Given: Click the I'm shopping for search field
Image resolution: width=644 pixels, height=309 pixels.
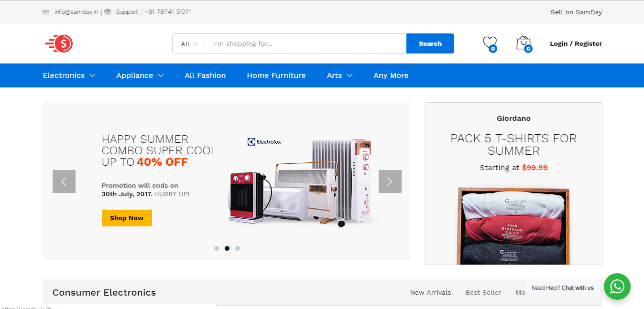Looking at the screenshot, I should 305,44.
